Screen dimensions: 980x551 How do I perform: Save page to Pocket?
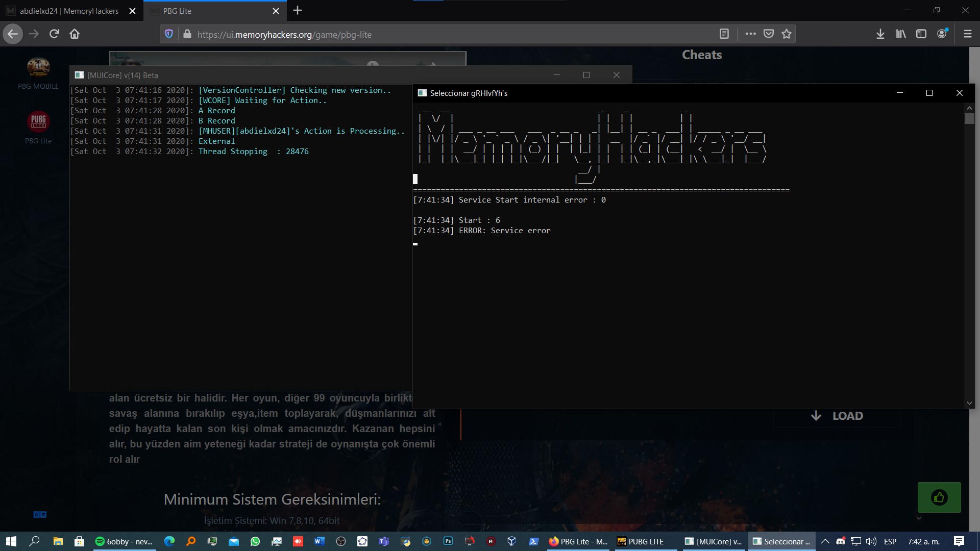(x=769, y=34)
